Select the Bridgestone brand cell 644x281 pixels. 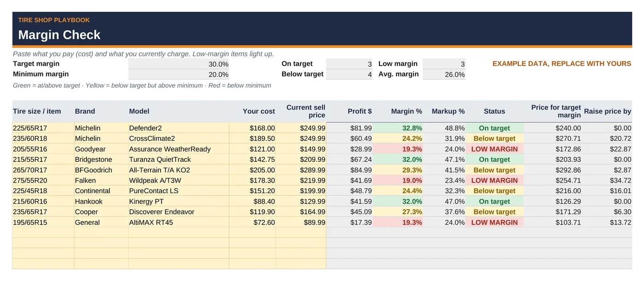point(101,160)
